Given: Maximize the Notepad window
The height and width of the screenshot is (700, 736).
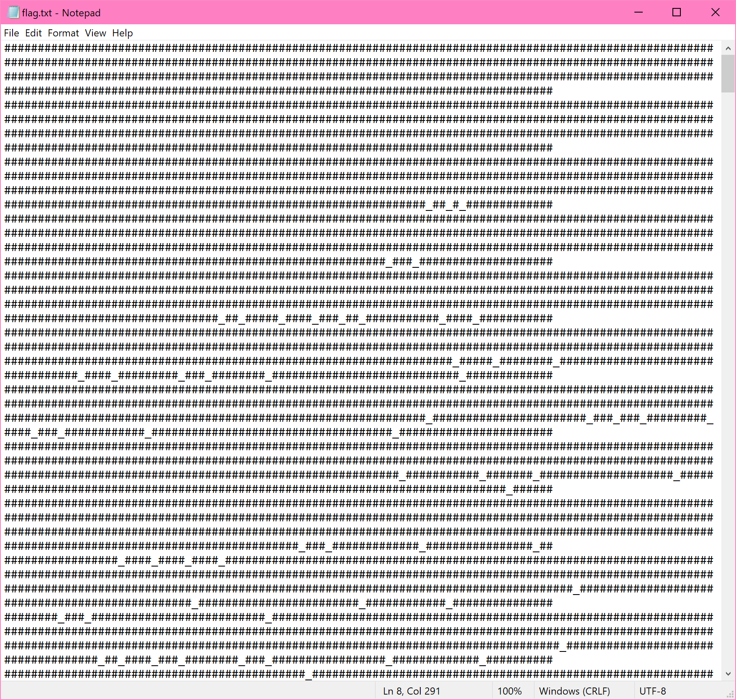Looking at the screenshot, I should [676, 13].
